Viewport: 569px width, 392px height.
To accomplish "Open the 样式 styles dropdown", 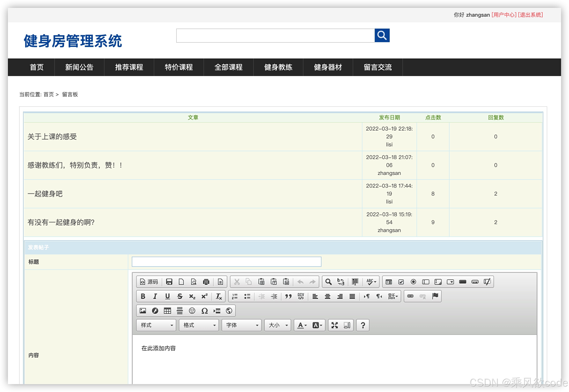I will [x=156, y=325].
